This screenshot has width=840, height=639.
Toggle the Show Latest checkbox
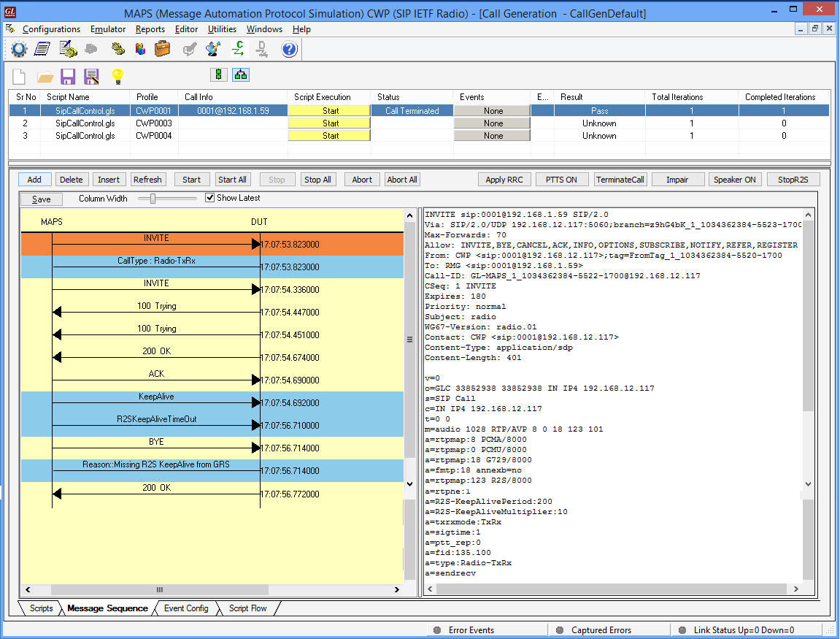(210, 198)
